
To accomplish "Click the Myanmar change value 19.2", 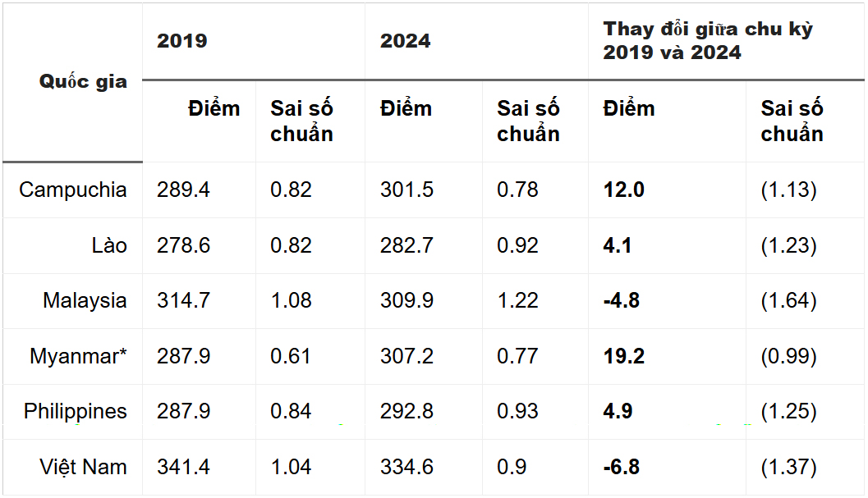I will tap(623, 357).
